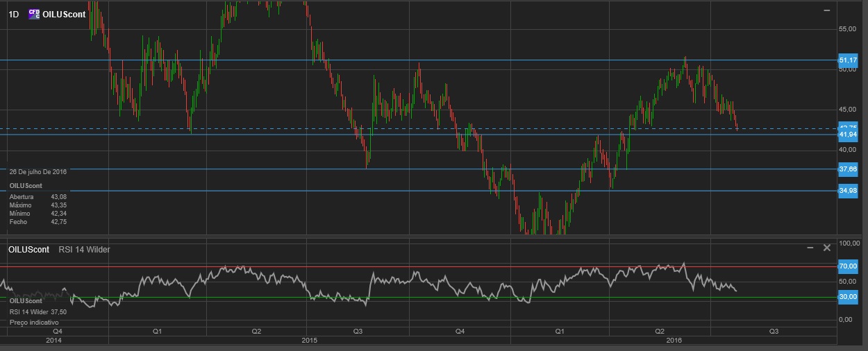The width and height of the screenshot is (868, 351).
Task: Open the 1D timeframe selector
Action: 14,14
